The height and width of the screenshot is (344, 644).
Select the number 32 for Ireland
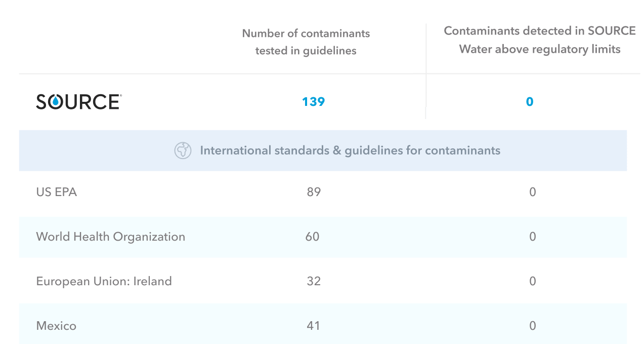[x=314, y=281]
